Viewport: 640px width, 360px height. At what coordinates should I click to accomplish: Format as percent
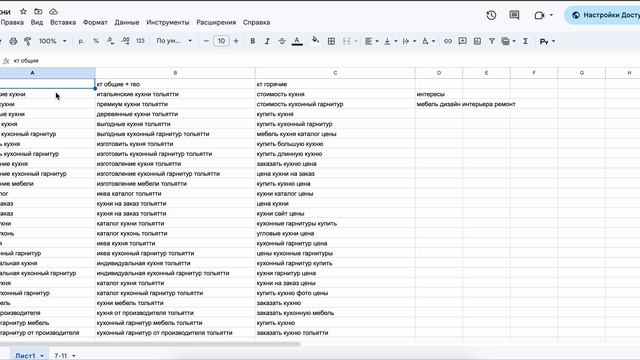(x=96, y=41)
